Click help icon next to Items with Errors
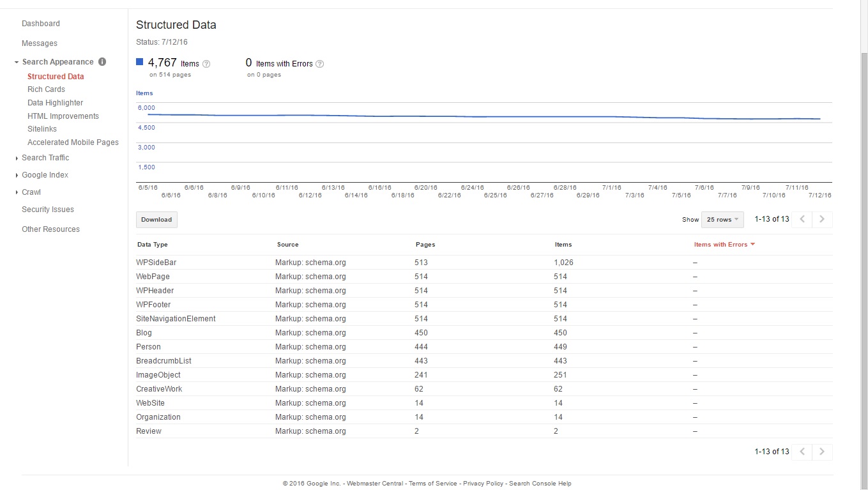868x490 pixels. click(320, 64)
